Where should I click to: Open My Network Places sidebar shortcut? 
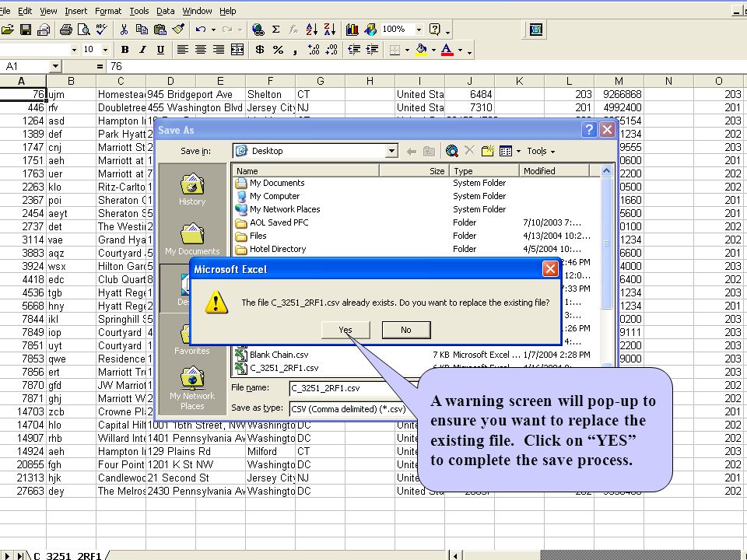click(x=192, y=387)
